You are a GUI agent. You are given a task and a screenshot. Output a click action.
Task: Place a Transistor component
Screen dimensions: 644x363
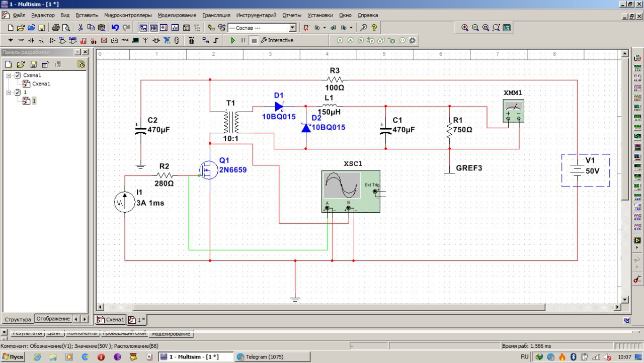(x=41, y=40)
